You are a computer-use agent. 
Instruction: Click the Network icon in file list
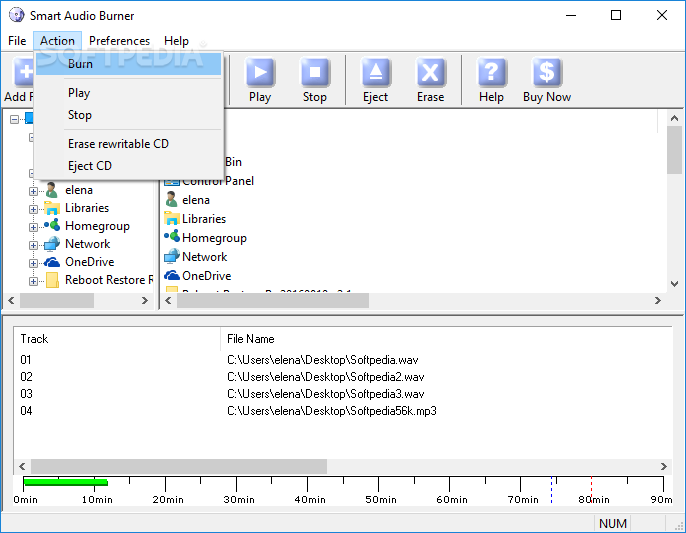tap(172, 256)
